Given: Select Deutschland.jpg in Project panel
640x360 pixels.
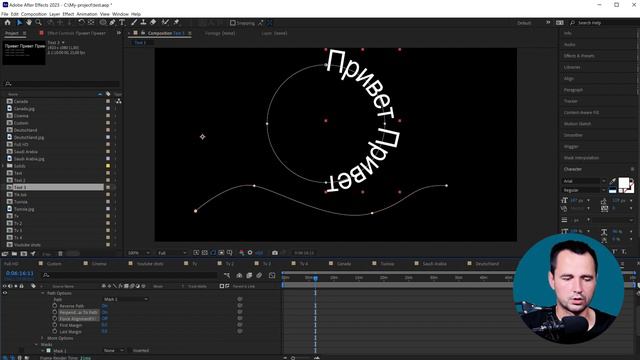Looking at the screenshot, I should coord(29,138).
